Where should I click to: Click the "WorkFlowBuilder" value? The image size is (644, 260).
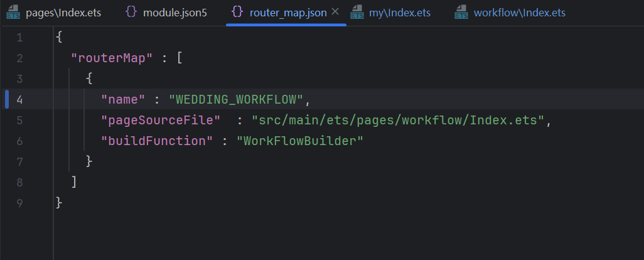coord(300,141)
